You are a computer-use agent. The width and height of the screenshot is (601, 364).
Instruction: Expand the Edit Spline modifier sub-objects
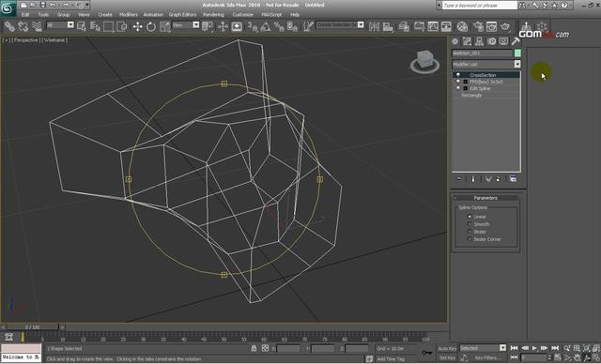(466, 88)
